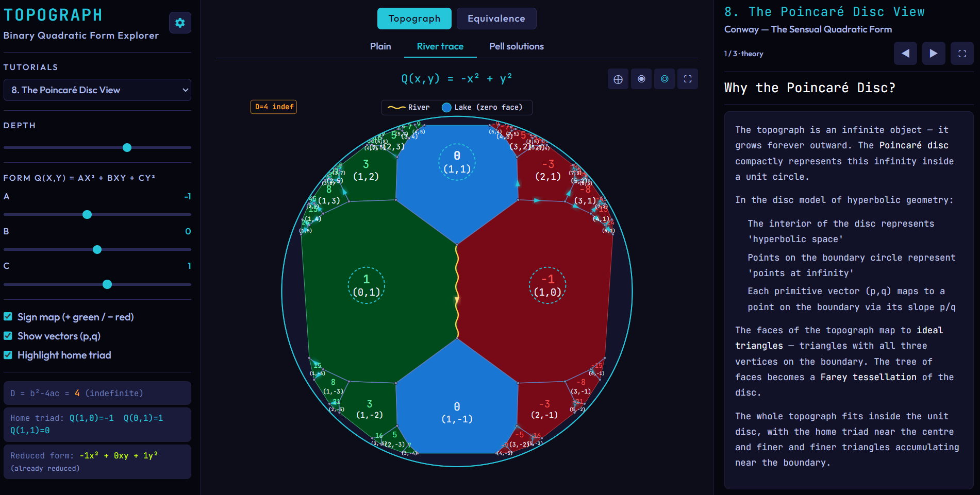Click the D=4 indef badge

(x=273, y=107)
